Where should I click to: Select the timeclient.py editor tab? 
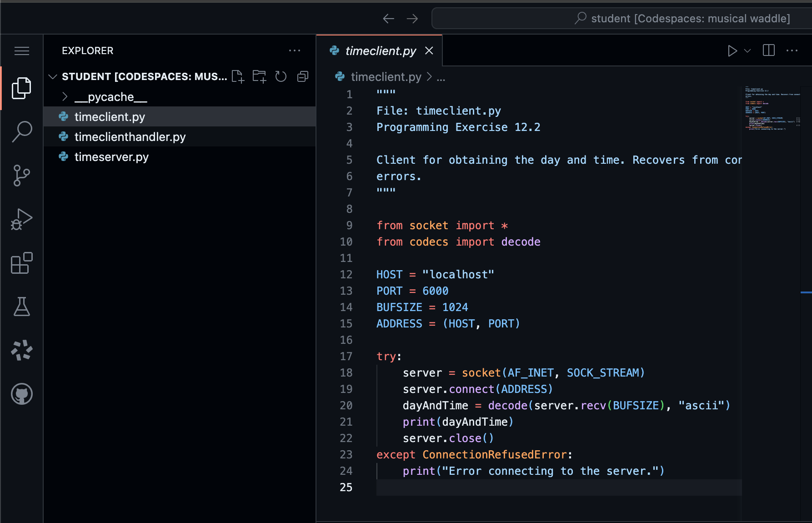tap(380, 51)
